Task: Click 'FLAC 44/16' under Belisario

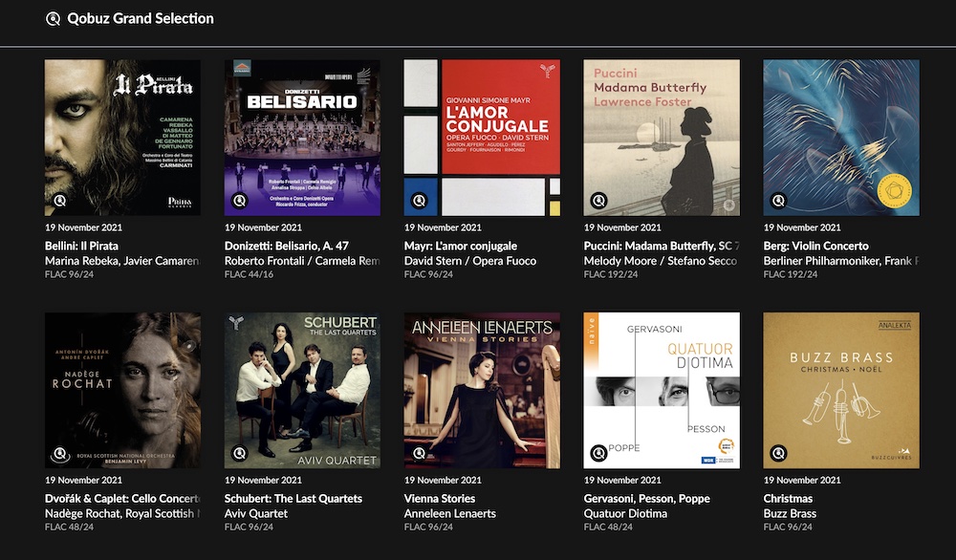Action: pos(249,275)
